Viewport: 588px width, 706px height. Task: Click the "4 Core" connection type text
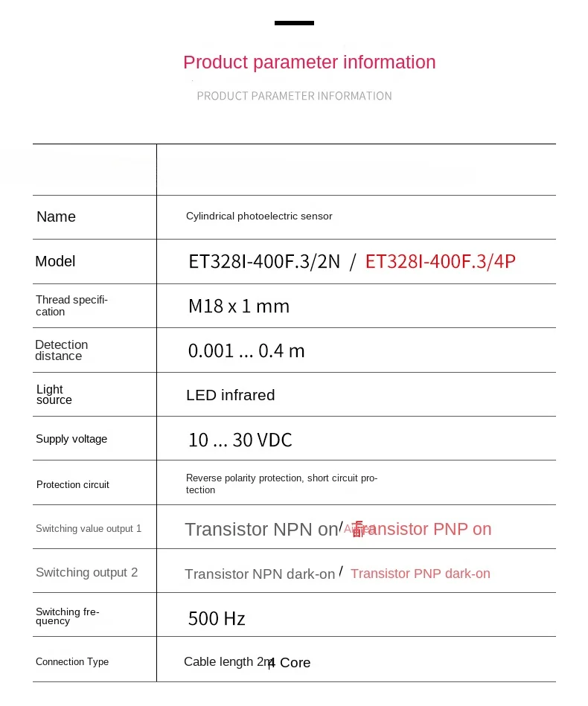[x=290, y=663]
